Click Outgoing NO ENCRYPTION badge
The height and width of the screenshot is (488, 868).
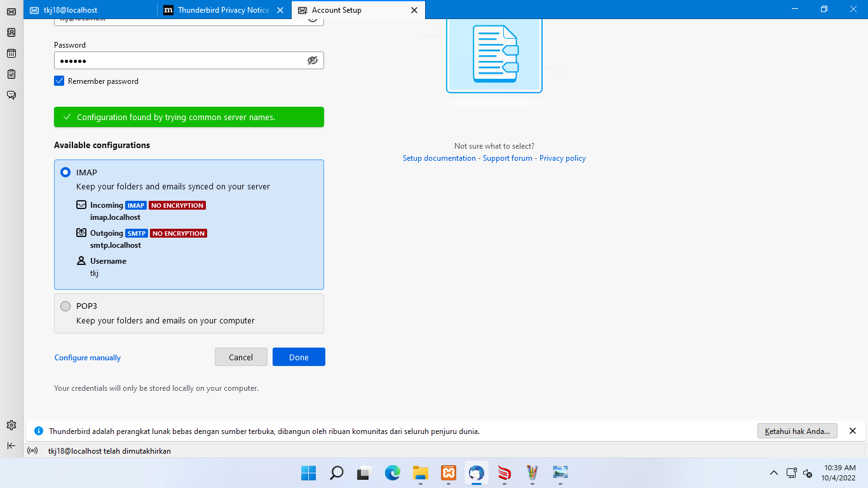point(179,234)
